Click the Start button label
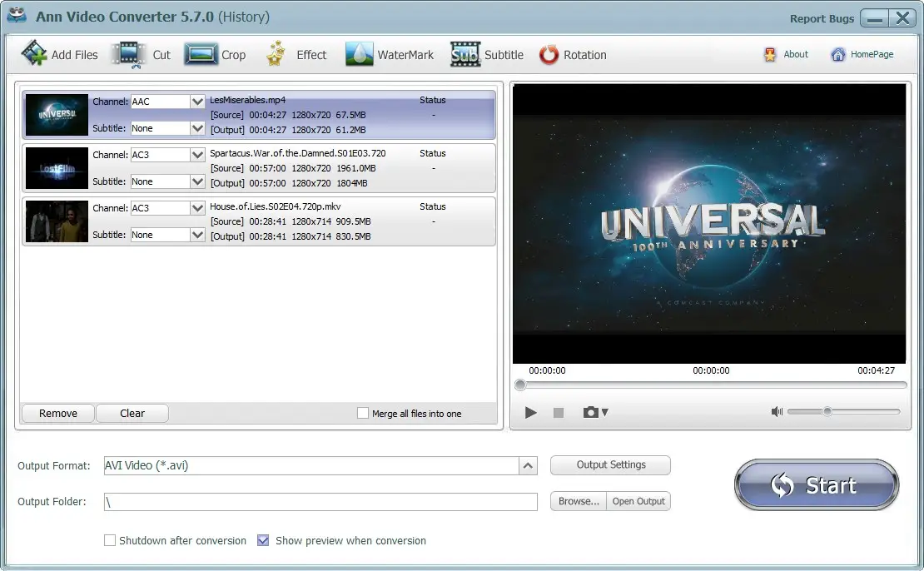Screen dimensions: 924x571 tap(831, 485)
